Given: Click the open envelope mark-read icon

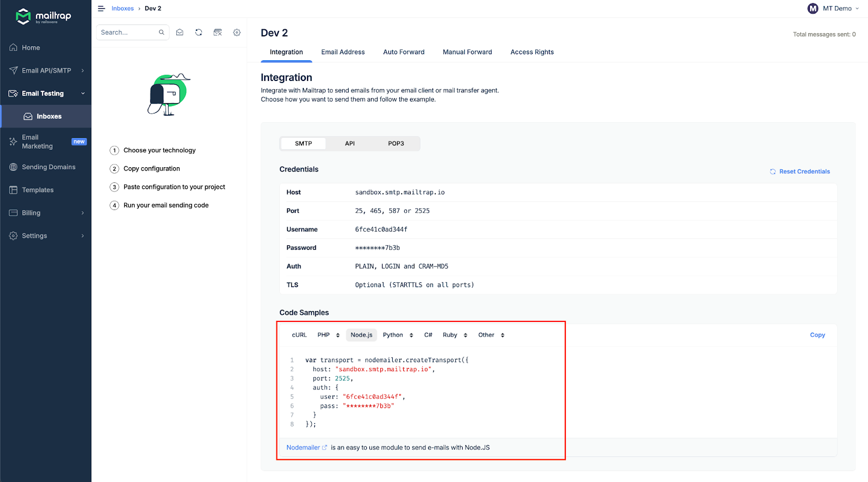Looking at the screenshot, I should [180, 33].
